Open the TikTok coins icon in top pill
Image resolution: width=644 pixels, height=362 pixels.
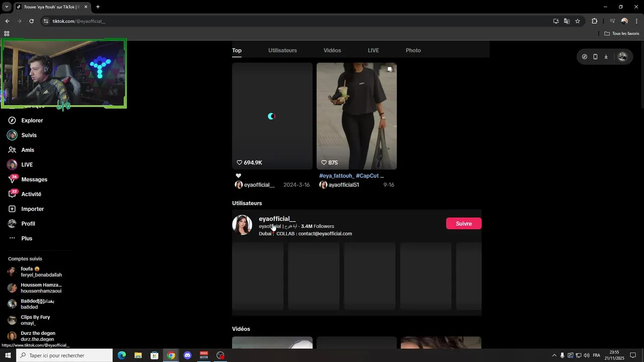click(584, 57)
